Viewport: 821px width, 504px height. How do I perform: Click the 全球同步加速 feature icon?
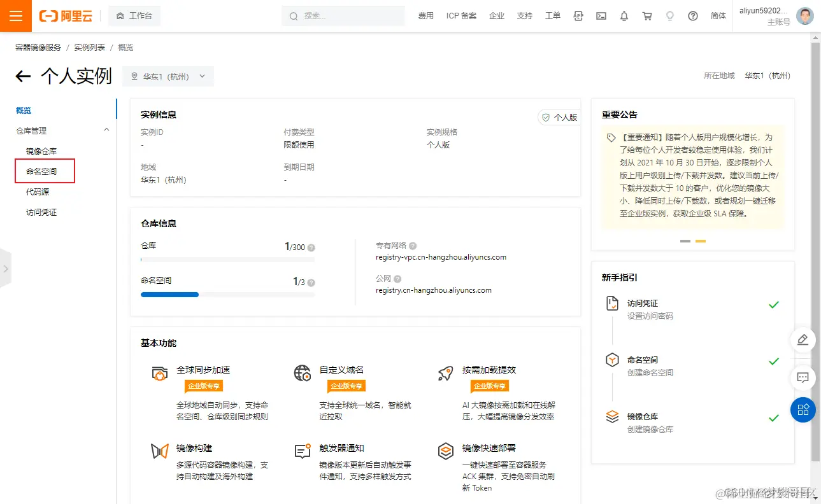[x=160, y=374]
